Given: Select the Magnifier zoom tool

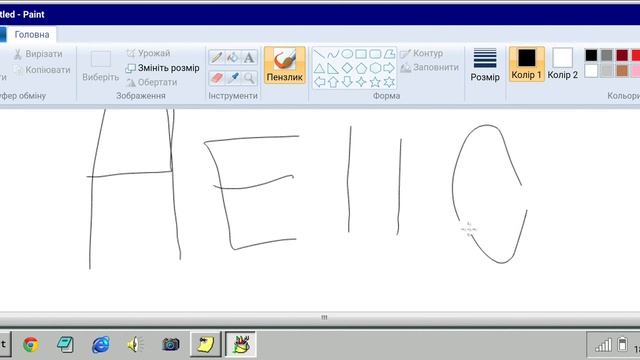Looking at the screenshot, I should click(x=249, y=78).
